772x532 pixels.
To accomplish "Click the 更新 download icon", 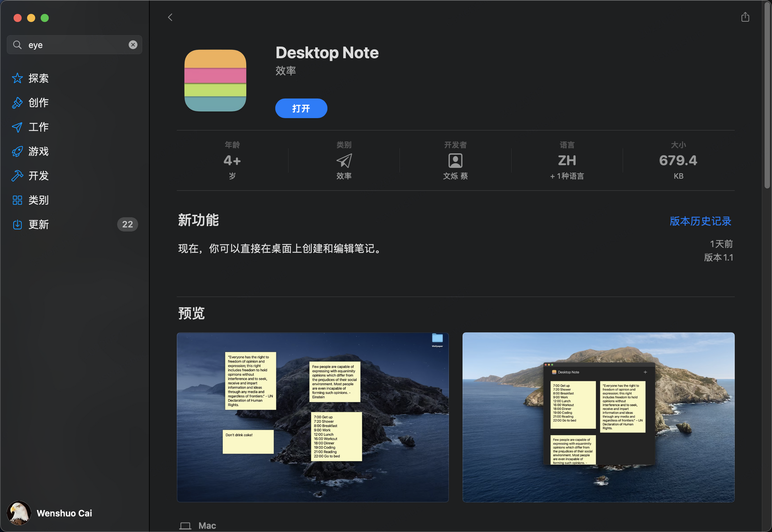I will [x=17, y=224].
